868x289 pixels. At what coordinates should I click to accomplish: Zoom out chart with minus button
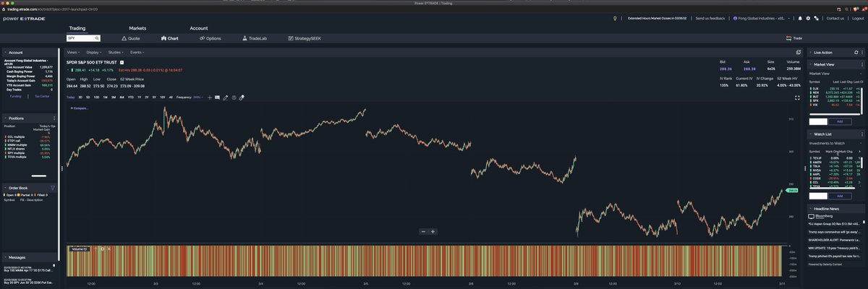[424, 231]
